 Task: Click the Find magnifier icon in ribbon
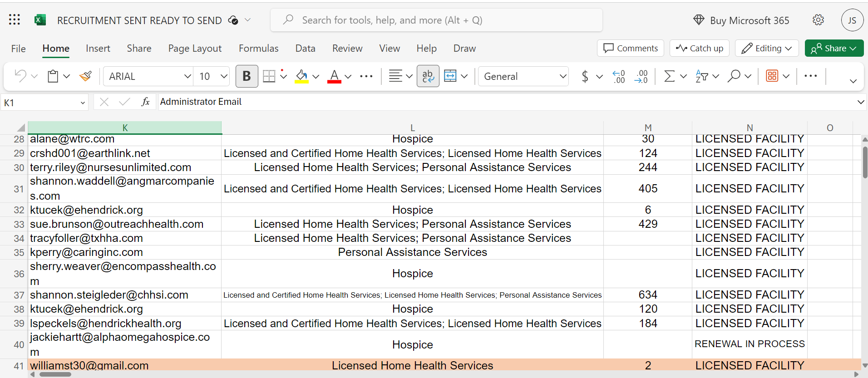click(x=734, y=76)
